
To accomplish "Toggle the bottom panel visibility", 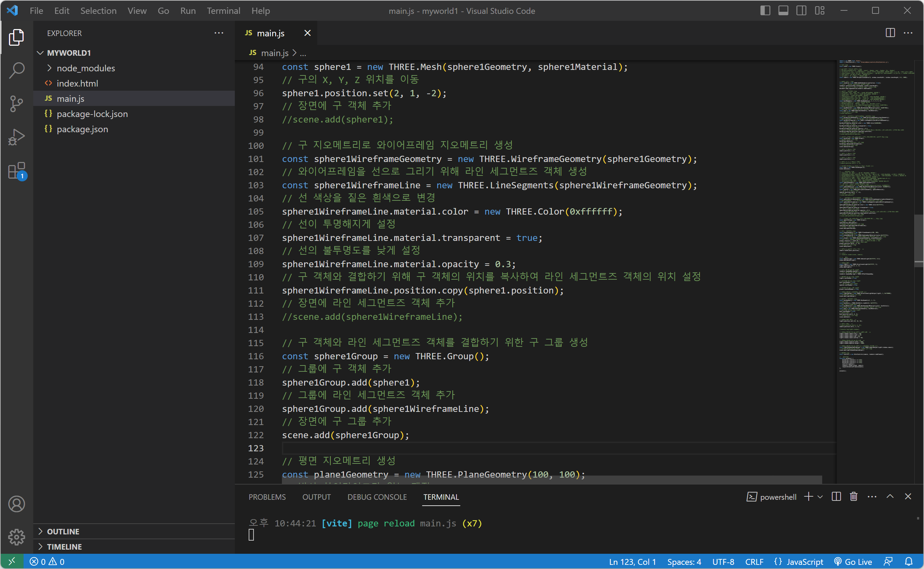I will (x=783, y=10).
